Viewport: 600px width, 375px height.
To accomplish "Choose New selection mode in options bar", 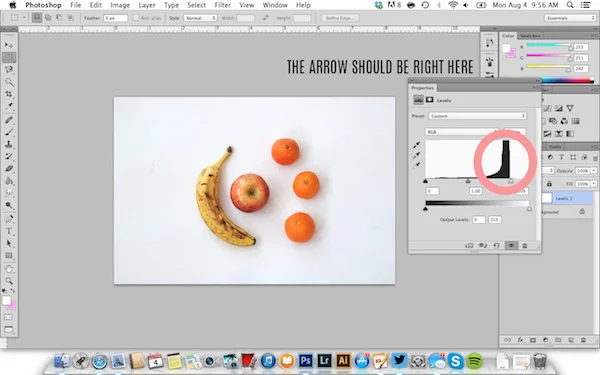I will point(37,18).
